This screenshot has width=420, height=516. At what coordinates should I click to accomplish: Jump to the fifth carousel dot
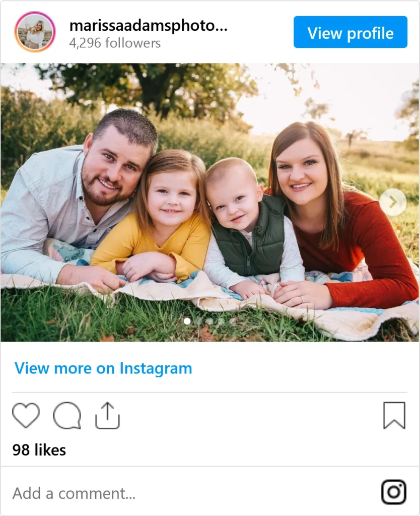tap(233, 321)
